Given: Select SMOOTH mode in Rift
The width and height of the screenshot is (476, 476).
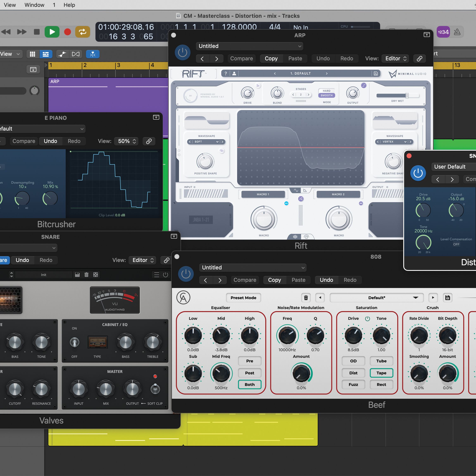Looking at the screenshot, I should pyautogui.click(x=327, y=95).
